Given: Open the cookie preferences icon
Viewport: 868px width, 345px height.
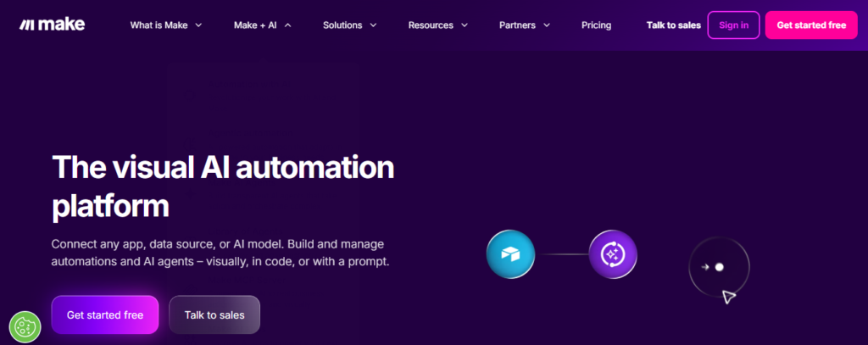Looking at the screenshot, I should pos(25,327).
